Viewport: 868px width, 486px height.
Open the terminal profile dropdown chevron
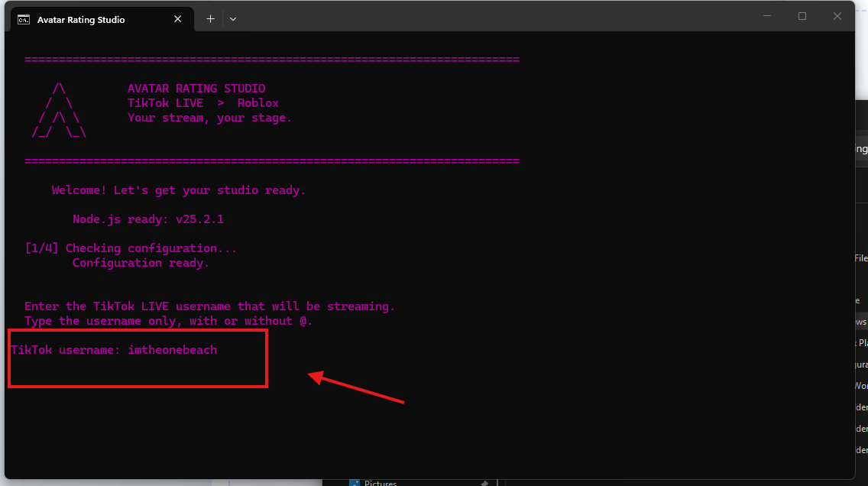[233, 19]
